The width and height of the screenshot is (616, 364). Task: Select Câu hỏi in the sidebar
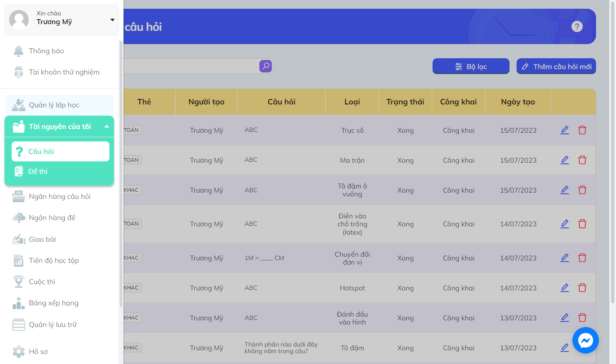(x=61, y=151)
